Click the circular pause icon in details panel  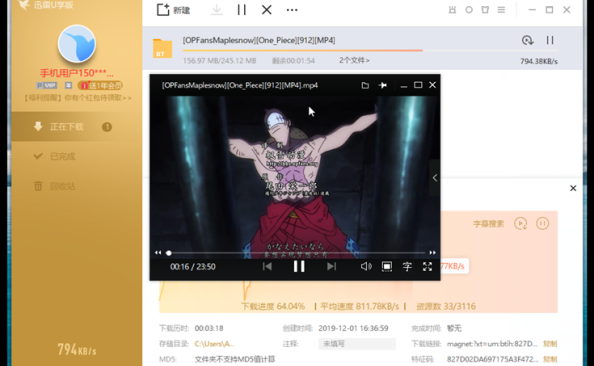coord(542,224)
